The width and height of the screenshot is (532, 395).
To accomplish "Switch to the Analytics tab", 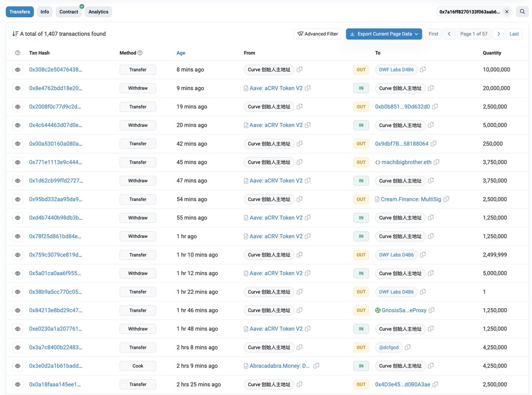I will pos(98,12).
